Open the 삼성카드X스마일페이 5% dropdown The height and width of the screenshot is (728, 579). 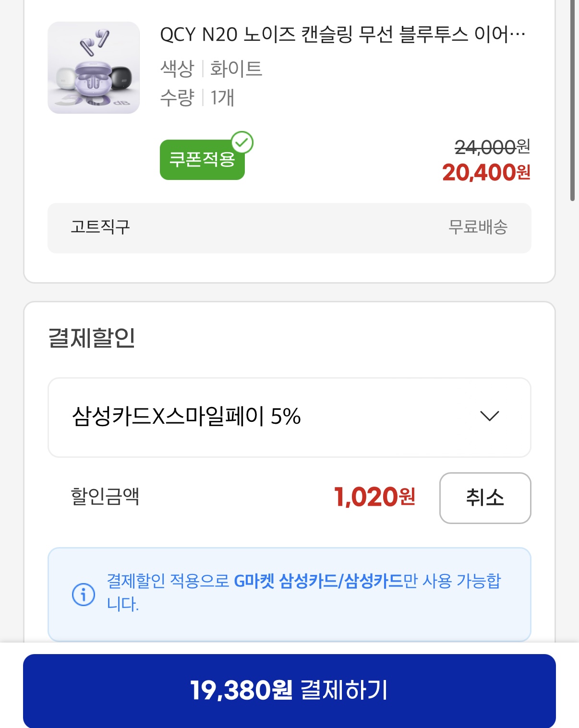(289, 417)
